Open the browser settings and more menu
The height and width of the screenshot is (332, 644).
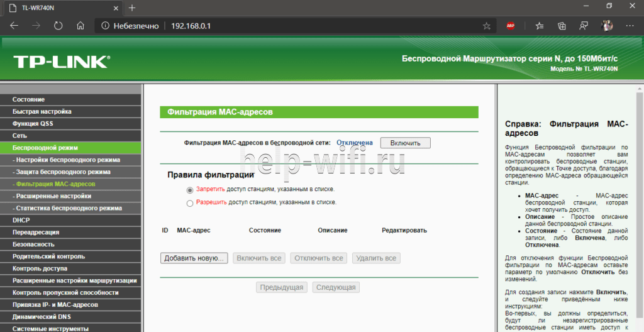click(x=629, y=26)
